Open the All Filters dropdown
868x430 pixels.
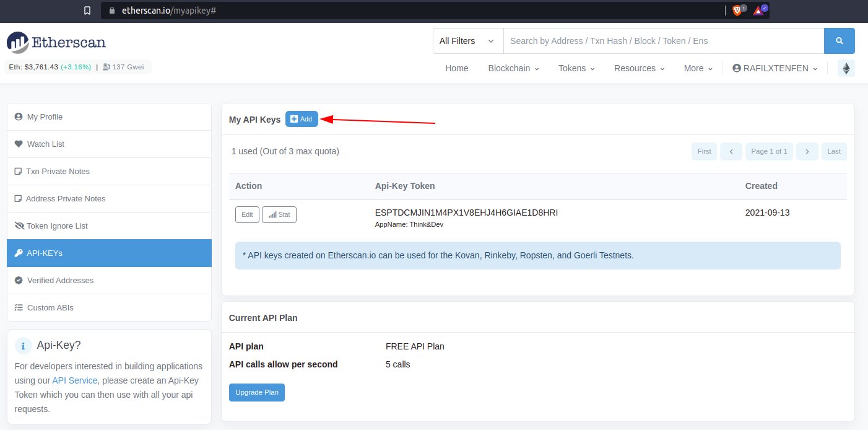coord(468,41)
